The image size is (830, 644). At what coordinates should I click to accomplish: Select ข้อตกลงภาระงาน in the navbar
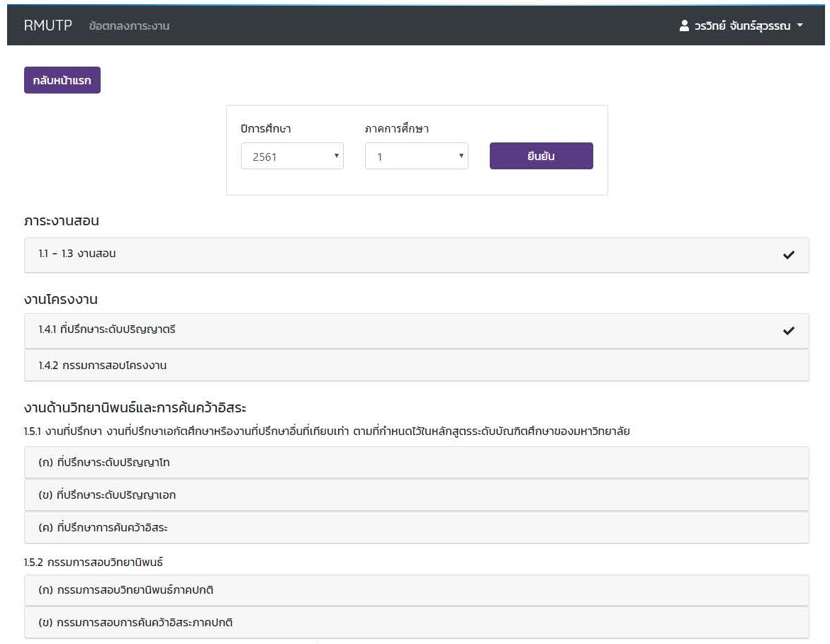(129, 26)
